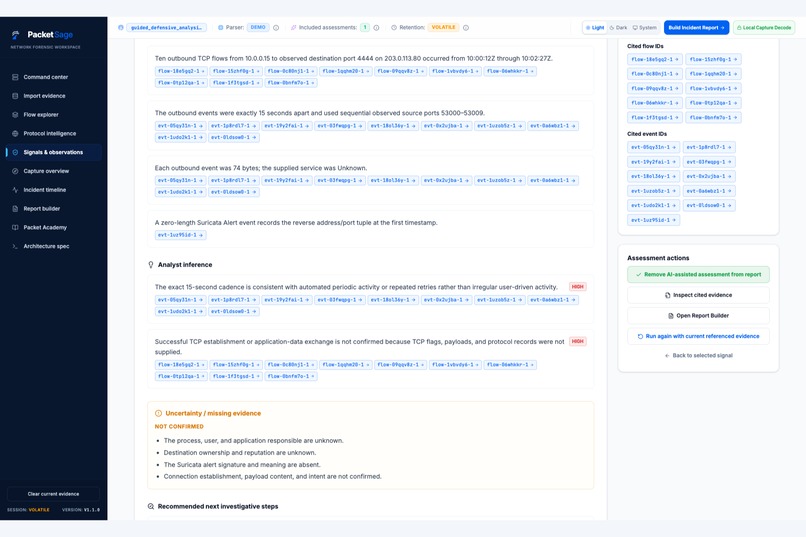Click Build Incident Report button

[696, 28]
